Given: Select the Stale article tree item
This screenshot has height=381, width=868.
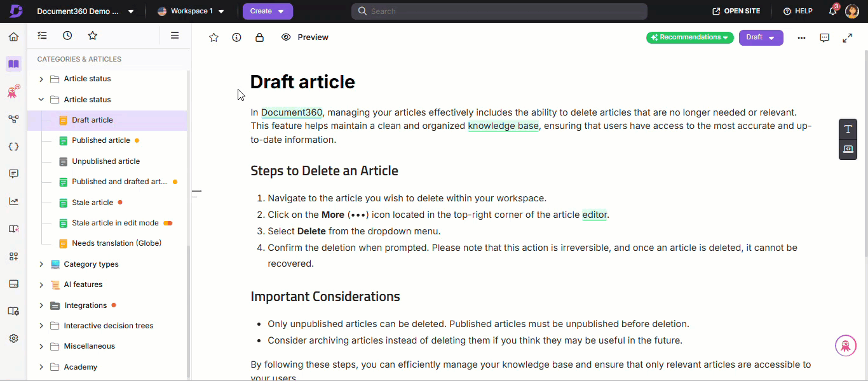Looking at the screenshot, I should [92, 203].
